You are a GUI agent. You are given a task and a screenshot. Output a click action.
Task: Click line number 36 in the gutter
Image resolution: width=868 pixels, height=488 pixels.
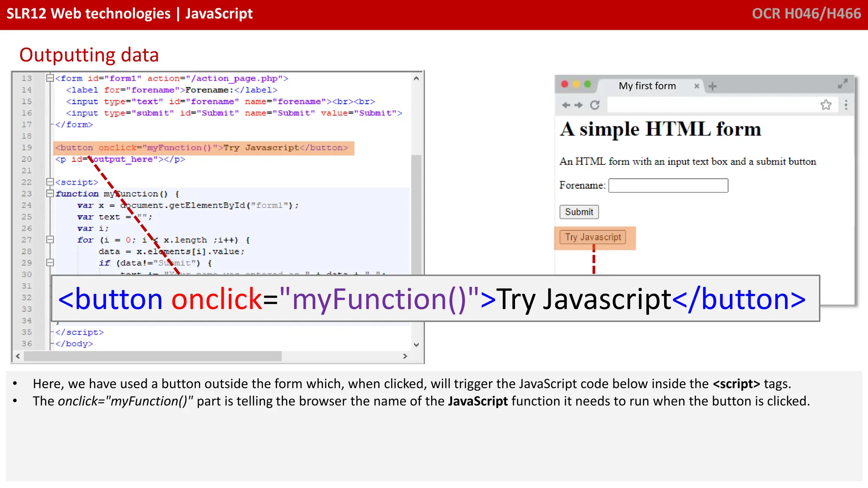27,344
